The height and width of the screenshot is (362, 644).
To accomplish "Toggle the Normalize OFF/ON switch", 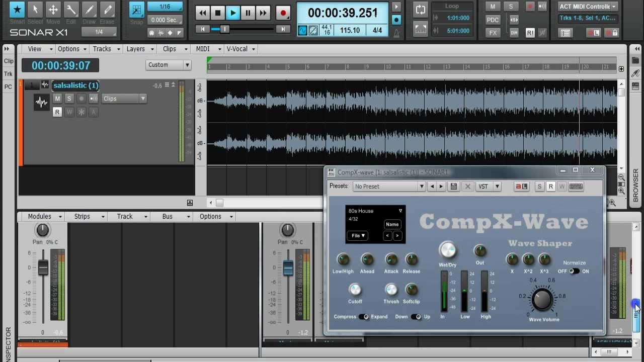I will tap(574, 271).
